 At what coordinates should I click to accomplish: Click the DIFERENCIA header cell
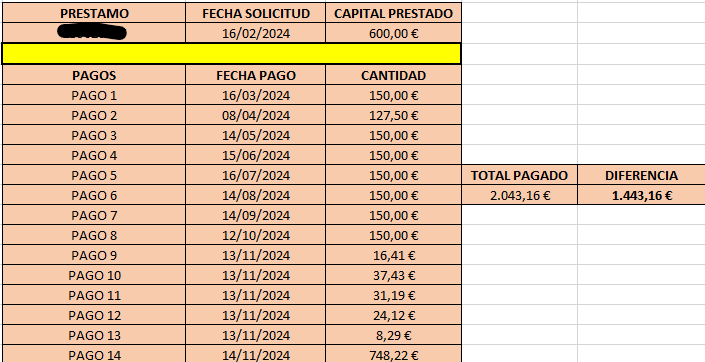tap(641, 175)
